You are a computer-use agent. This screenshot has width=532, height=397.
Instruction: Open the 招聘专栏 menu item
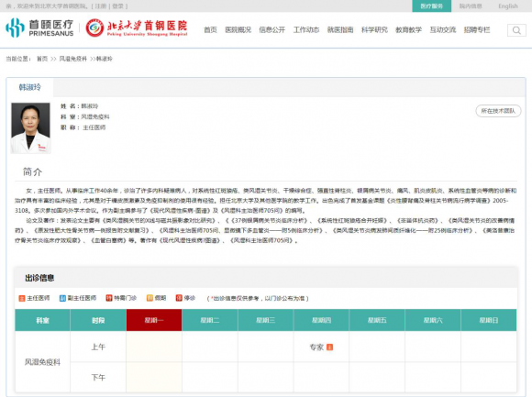(477, 30)
